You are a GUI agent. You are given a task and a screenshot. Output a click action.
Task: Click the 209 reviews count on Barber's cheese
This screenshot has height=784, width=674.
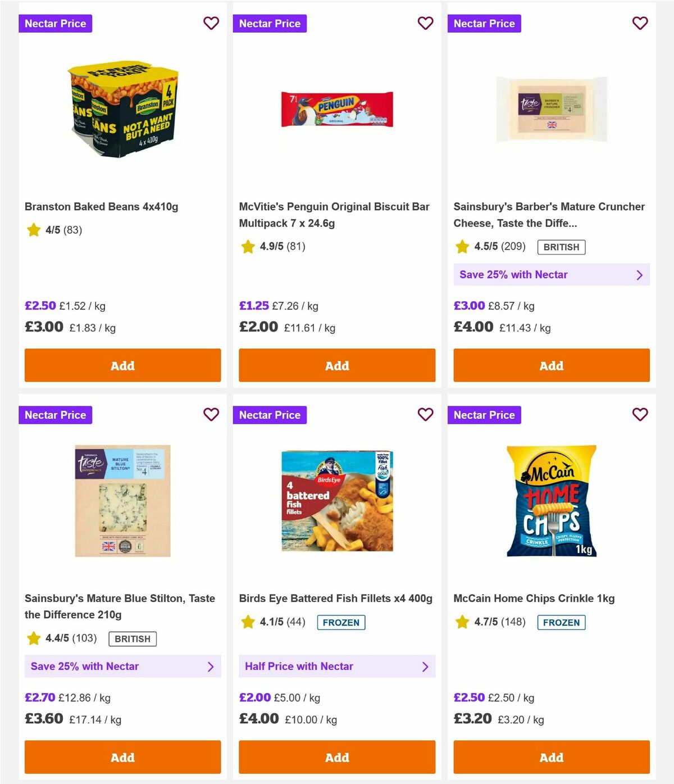pyautogui.click(x=513, y=247)
